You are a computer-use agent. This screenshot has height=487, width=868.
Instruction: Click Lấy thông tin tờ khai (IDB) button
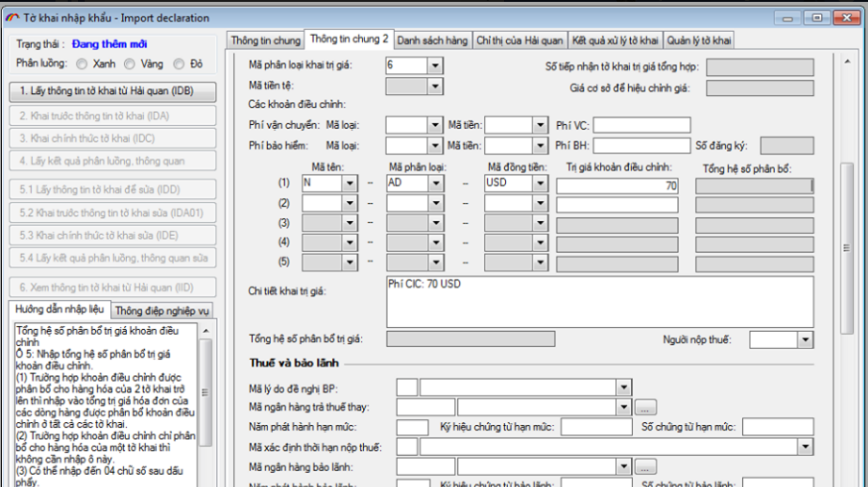click(106, 92)
